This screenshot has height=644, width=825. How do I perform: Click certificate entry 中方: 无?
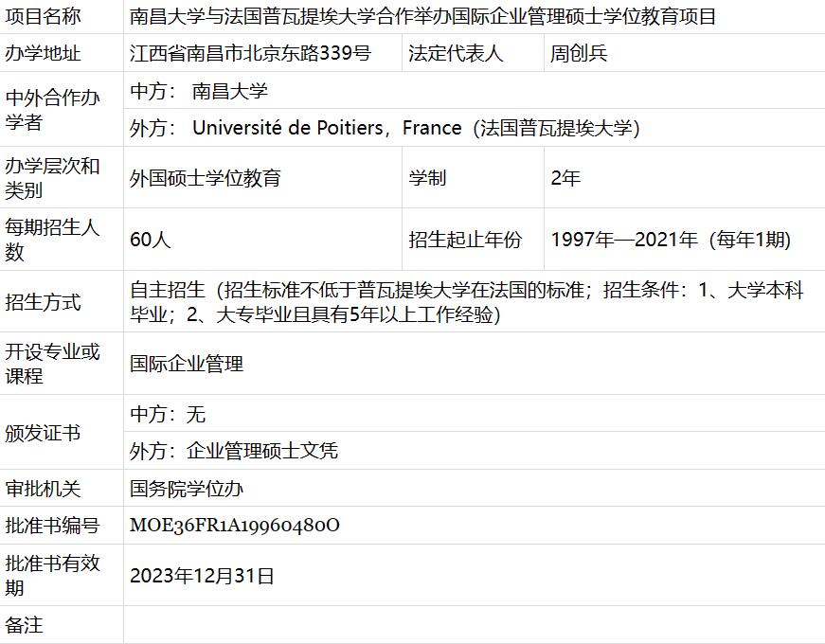click(x=168, y=414)
